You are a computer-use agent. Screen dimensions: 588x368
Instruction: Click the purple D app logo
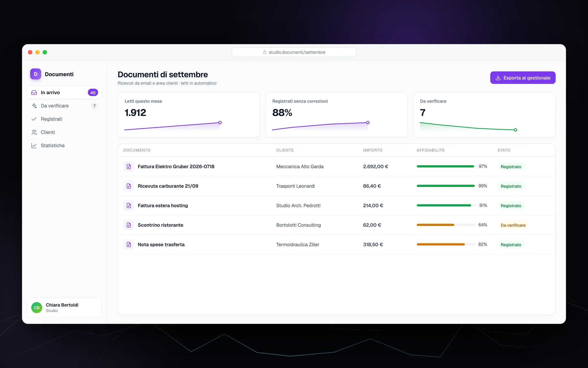pos(36,74)
